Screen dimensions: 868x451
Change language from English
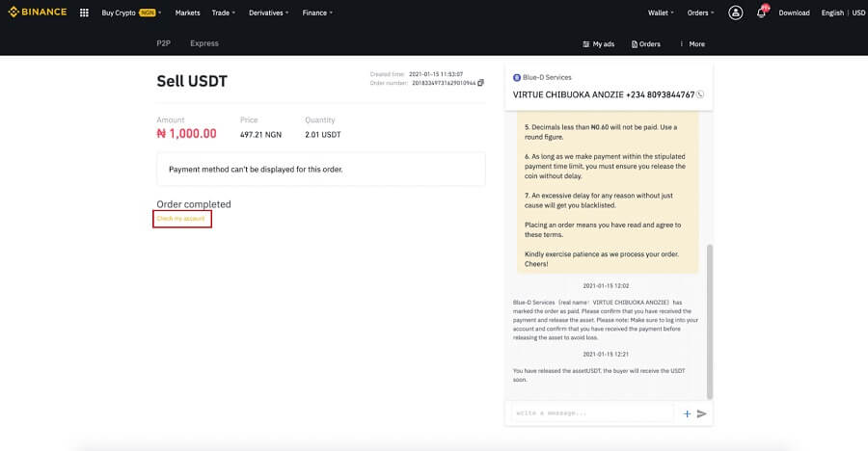832,13
